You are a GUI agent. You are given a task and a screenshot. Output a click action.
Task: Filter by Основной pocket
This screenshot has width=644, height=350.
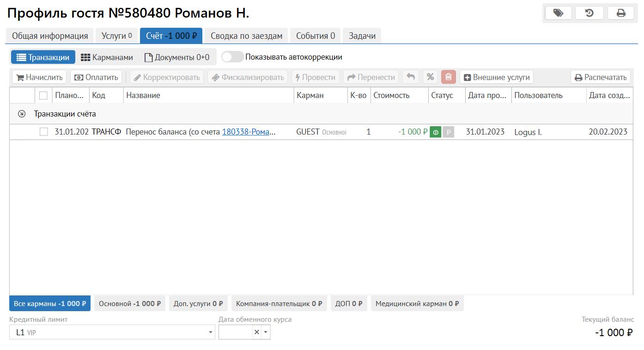click(130, 304)
